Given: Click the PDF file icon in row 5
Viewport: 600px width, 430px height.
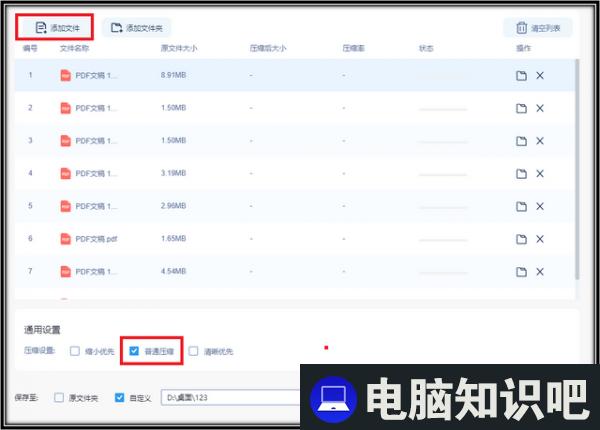Looking at the screenshot, I should pyautogui.click(x=65, y=206).
